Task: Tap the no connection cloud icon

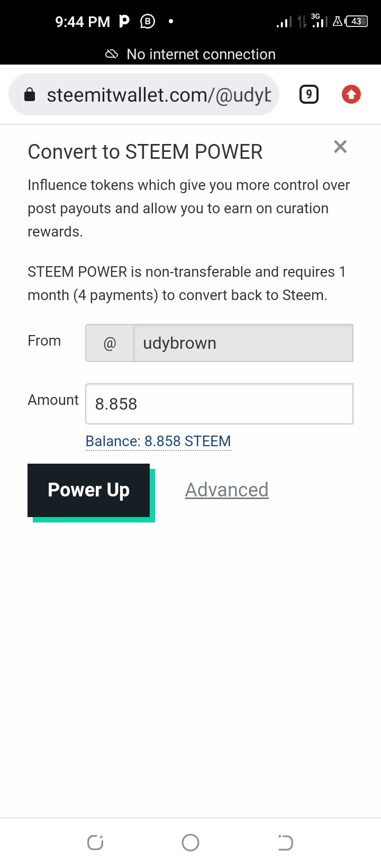Action: pos(112,54)
